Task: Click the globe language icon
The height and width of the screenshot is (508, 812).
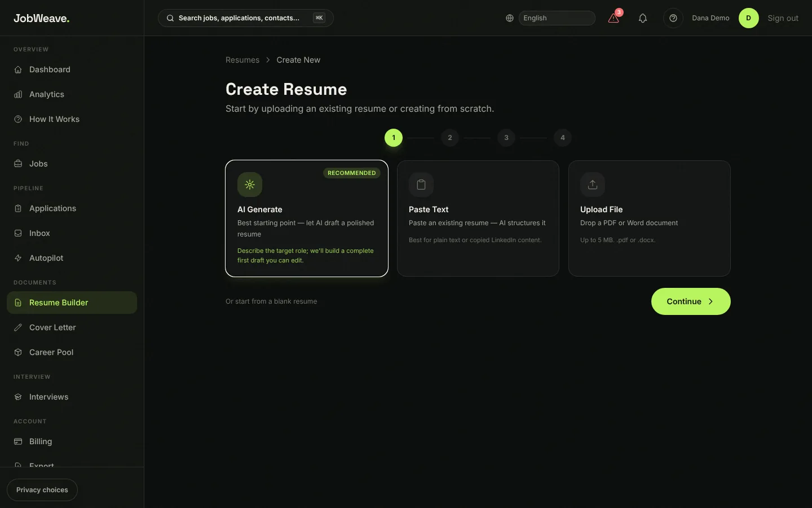Action: pyautogui.click(x=510, y=18)
